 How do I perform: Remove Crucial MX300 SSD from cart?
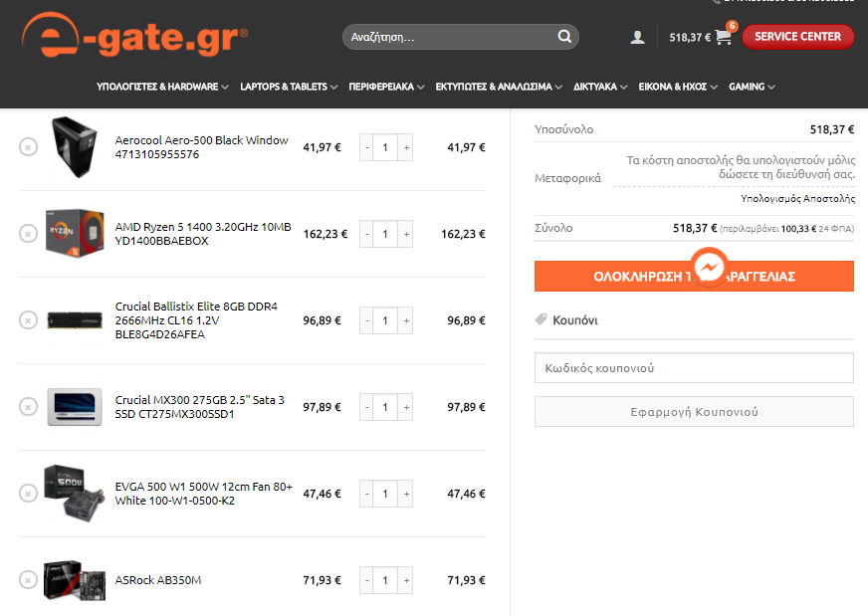[28, 407]
